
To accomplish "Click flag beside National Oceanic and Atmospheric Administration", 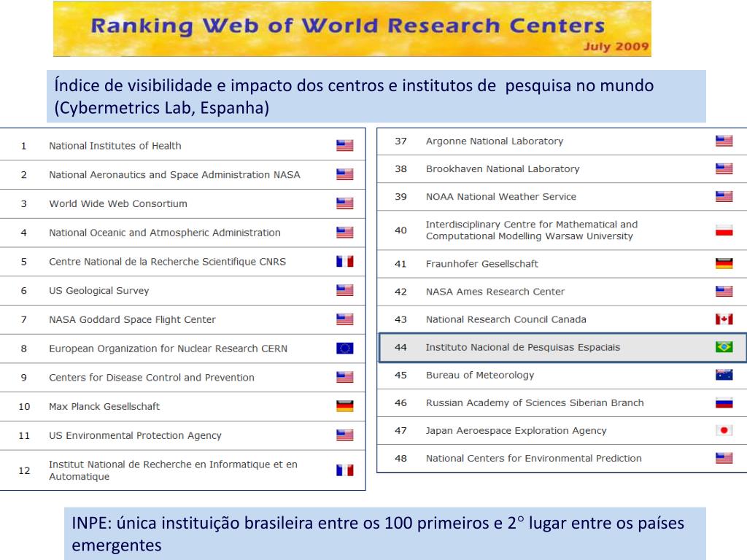I will click(x=344, y=233).
